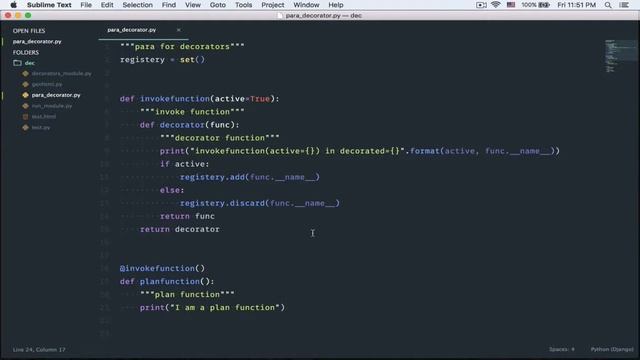This screenshot has width=640, height=360.
Task: Click 'registery.discard(func.__name__)' line
Action: pos(260,203)
